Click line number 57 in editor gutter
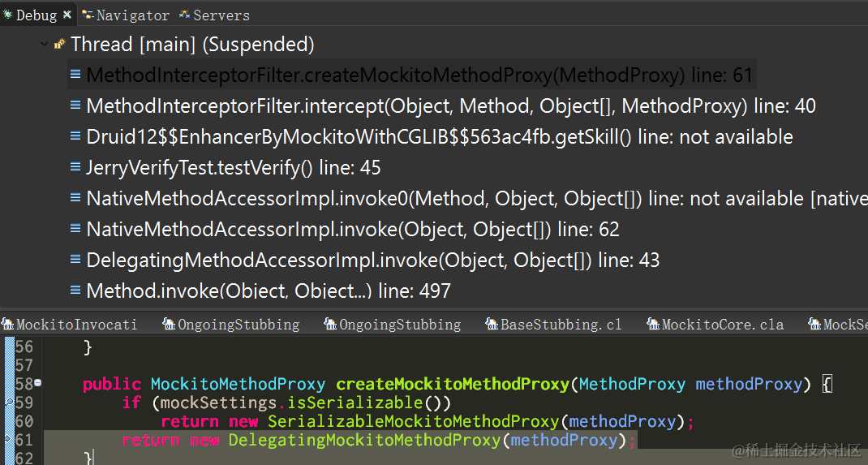Viewport: 868px width, 465px height. point(24,365)
